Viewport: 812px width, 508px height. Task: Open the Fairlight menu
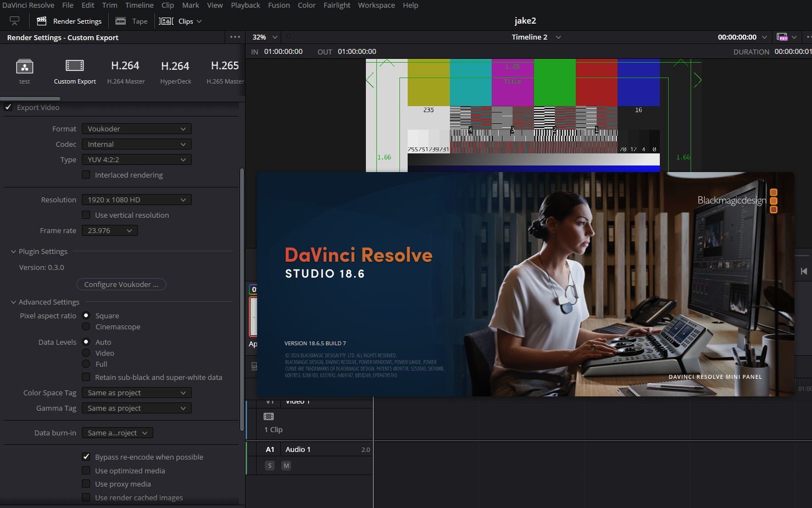click(337, 5)
